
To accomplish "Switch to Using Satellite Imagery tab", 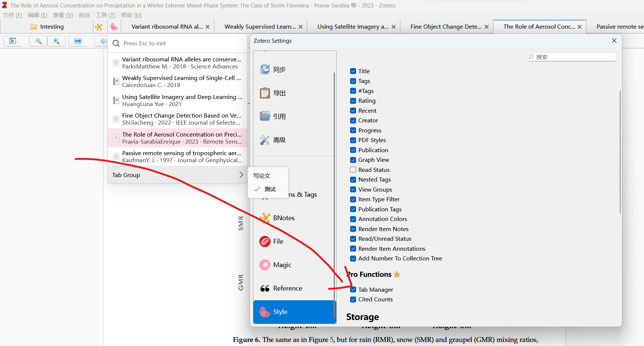I will [x=352, y=27].
